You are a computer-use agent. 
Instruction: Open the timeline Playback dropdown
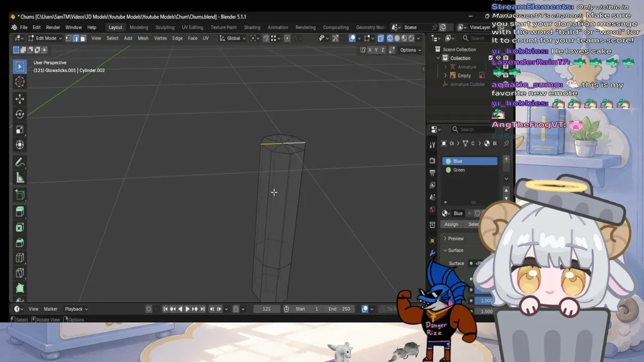76,309
